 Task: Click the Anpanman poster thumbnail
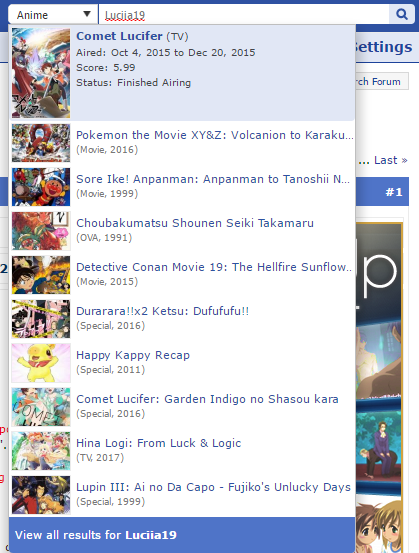point(41,187)
